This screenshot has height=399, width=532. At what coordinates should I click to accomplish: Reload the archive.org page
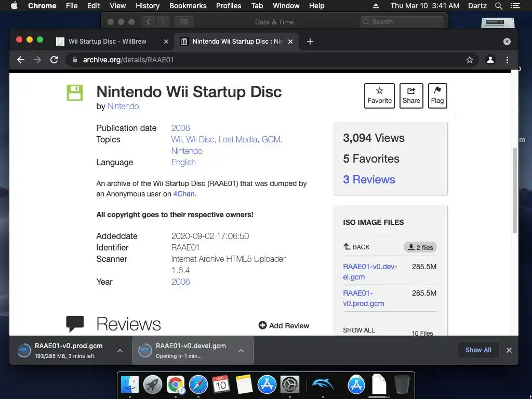tap(54, 60)
